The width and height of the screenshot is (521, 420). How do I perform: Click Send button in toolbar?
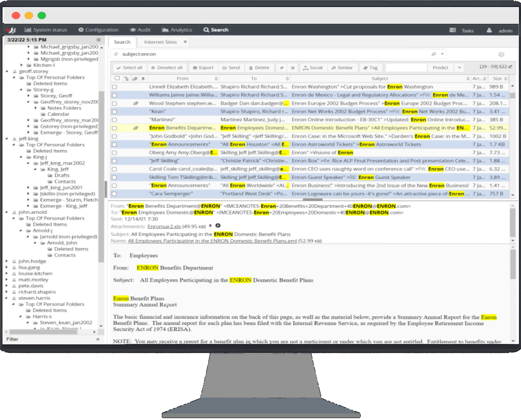[231, 68]
